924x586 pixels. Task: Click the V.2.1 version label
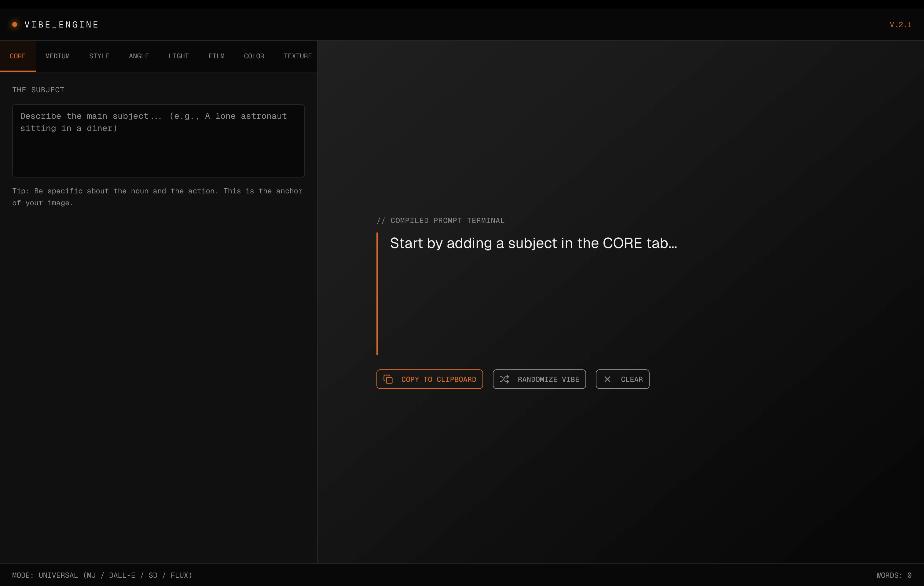900,24
